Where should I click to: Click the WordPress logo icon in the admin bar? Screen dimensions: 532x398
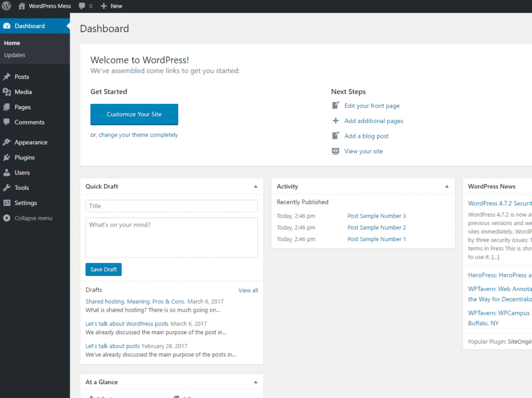[6, 6]
